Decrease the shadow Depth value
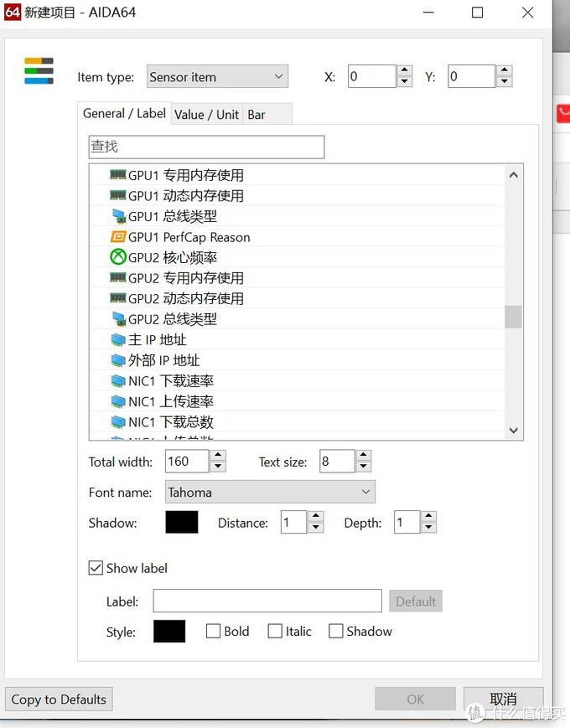570x728 pixels. point(429,528)
